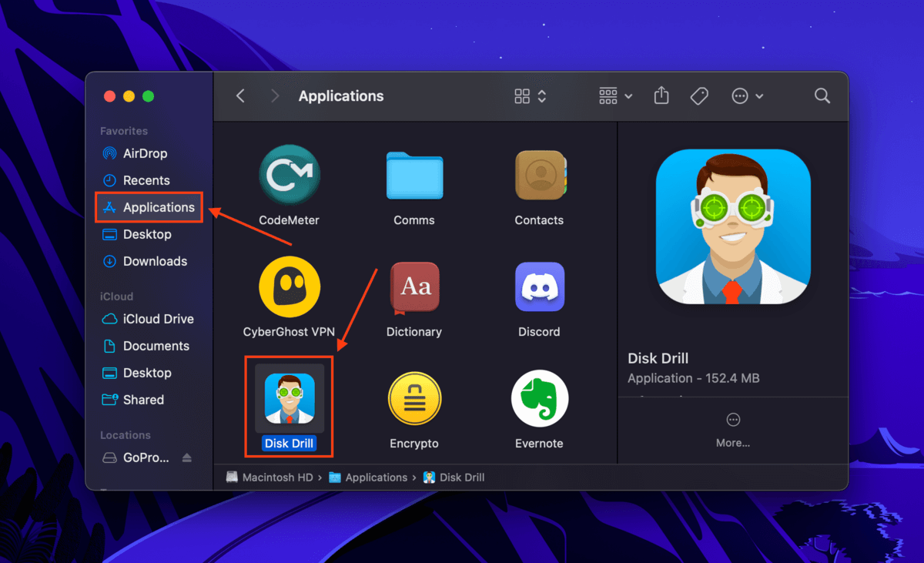Click Disk Drill in the path bar
Viewport: 924px width, 563px height.
[454, 478]
